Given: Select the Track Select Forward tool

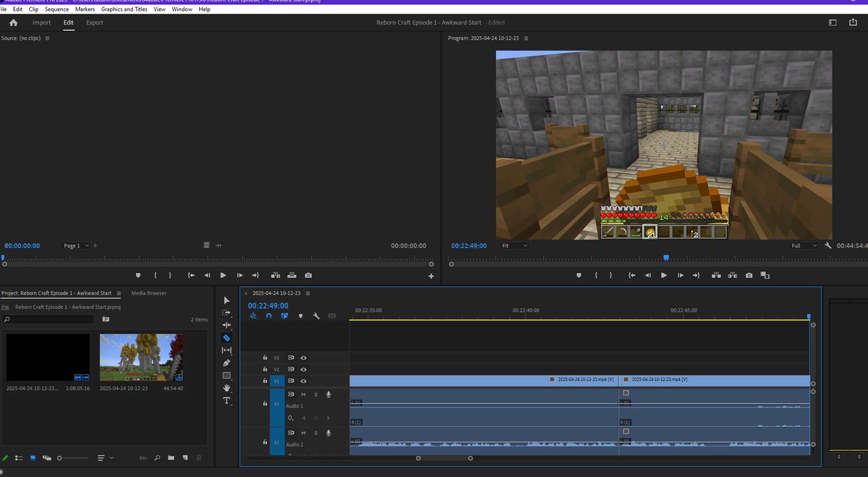Looking at the screenshot, I should tap(226, 313).
